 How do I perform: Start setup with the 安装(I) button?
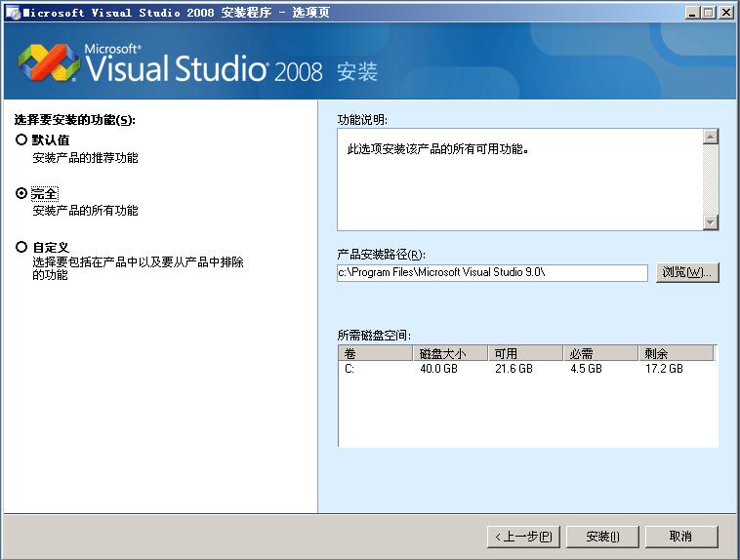pos(602,537)
